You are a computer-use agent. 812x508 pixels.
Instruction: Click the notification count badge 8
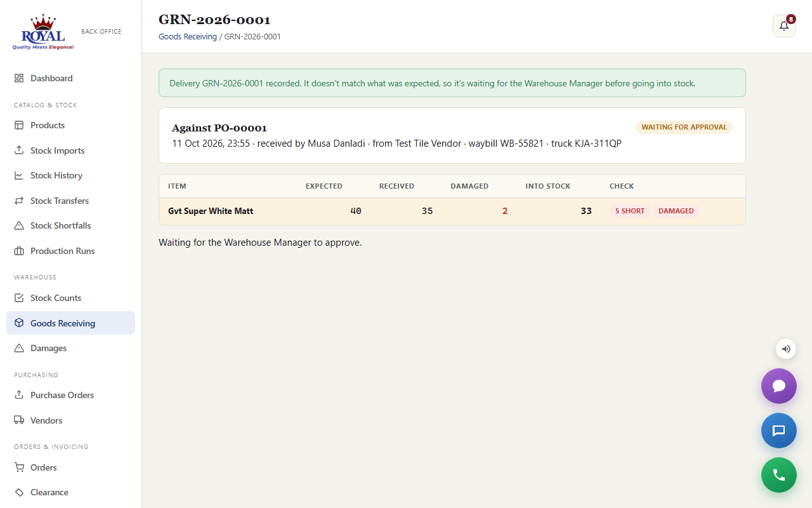[x=790, y=19]
